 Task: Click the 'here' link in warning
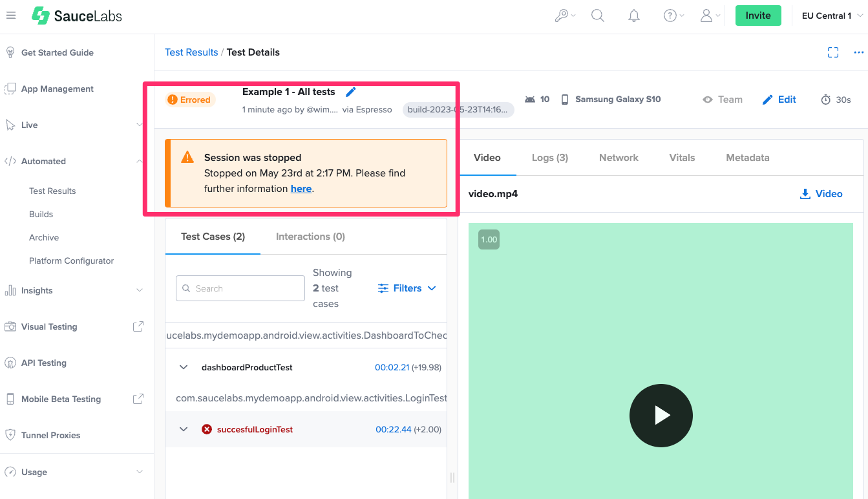click(301, 189)
